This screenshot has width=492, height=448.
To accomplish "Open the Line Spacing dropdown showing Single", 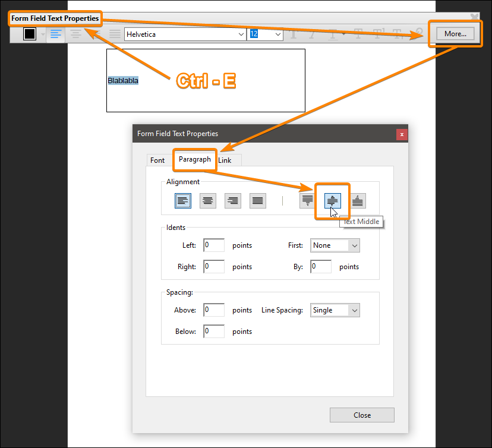I will click(335, 310).
